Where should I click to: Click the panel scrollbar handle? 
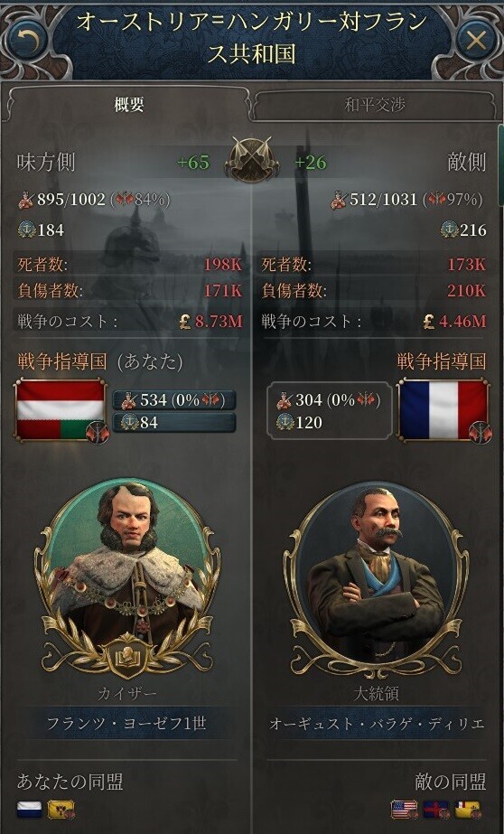[500, 164]
